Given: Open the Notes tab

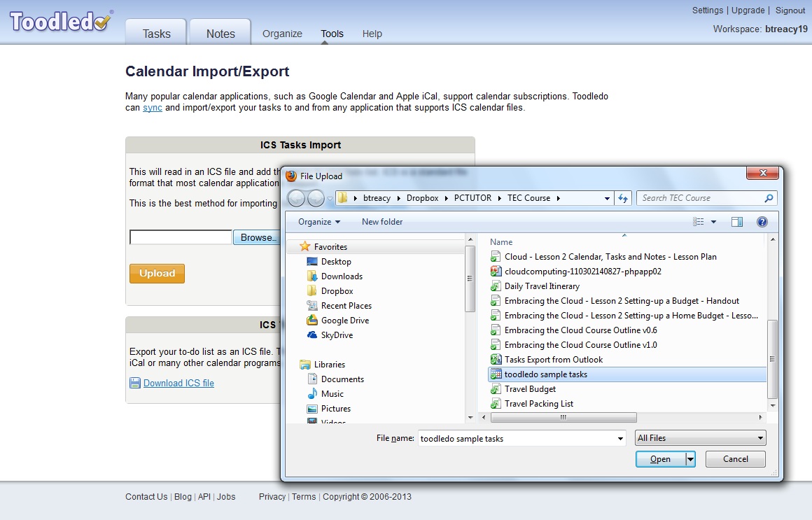Looking at the screenshot, I should click(220, 33).
